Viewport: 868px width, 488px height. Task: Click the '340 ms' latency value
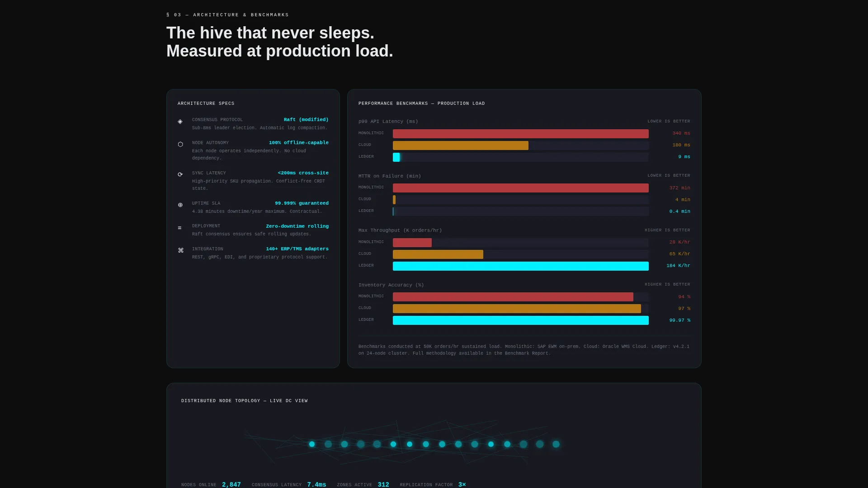[x=681, y=133]
